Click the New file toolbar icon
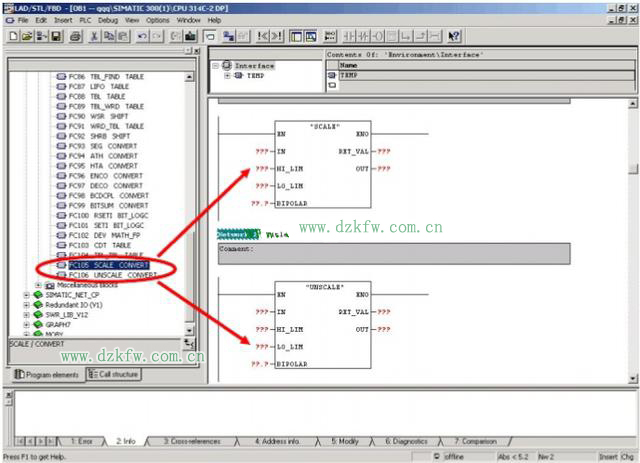Image resolution: width=640 pixels, height=463 pixels. tap(12, 36)
